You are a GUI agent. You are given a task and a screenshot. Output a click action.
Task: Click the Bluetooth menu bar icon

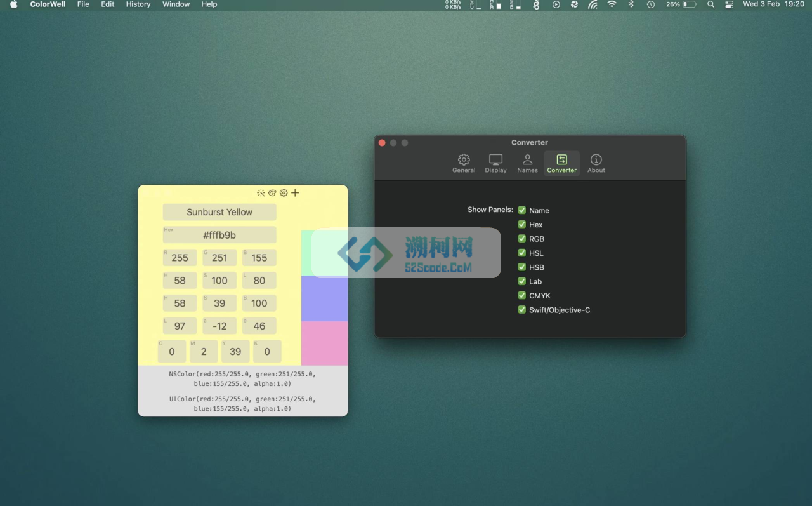[x=631, y=4]
